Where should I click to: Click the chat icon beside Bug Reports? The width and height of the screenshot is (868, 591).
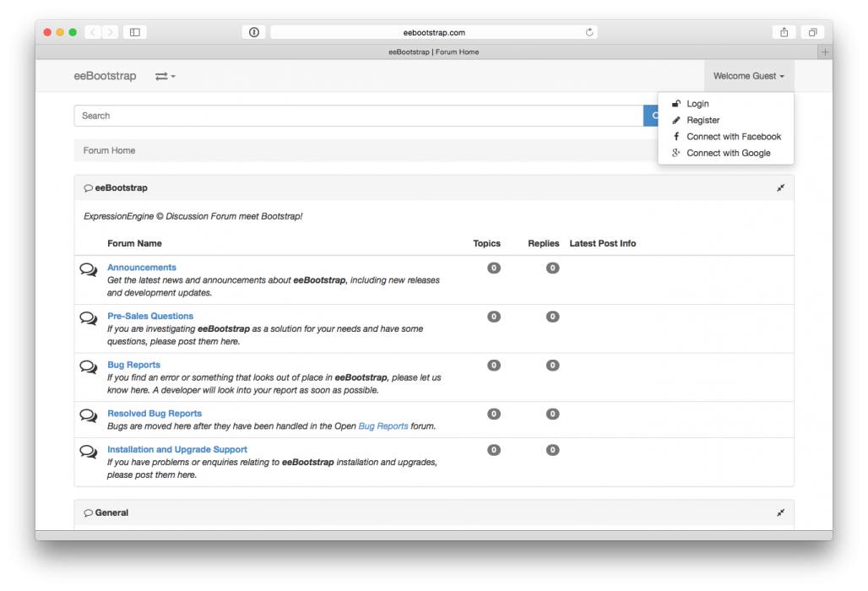89,367
